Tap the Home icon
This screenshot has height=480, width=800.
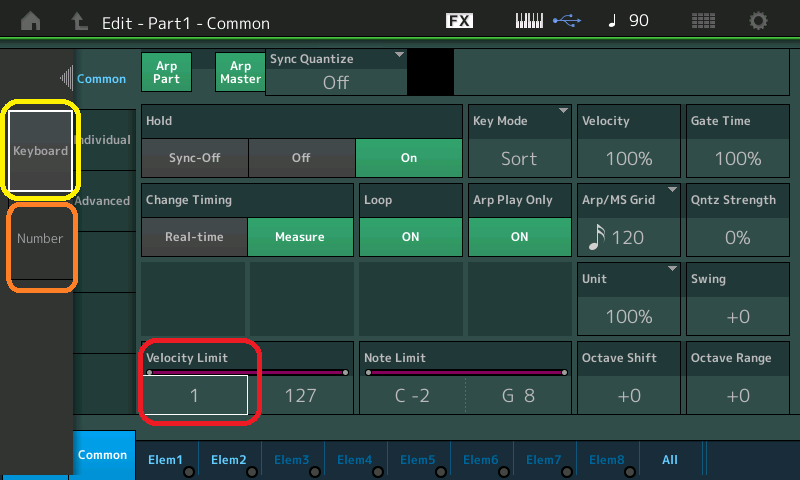point(31,21)
